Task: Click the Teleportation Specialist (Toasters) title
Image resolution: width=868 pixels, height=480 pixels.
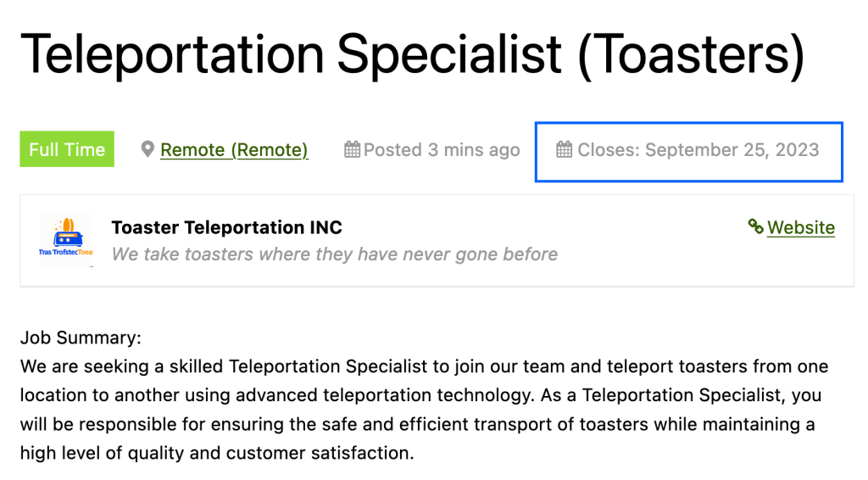Action: (412, 53)
